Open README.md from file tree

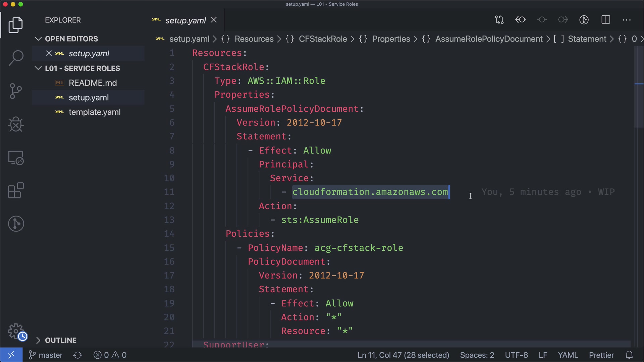tap(93, 83)
